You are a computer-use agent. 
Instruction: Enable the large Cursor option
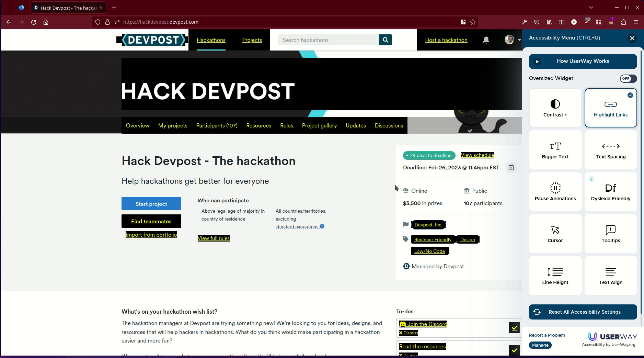pos(555,234)
